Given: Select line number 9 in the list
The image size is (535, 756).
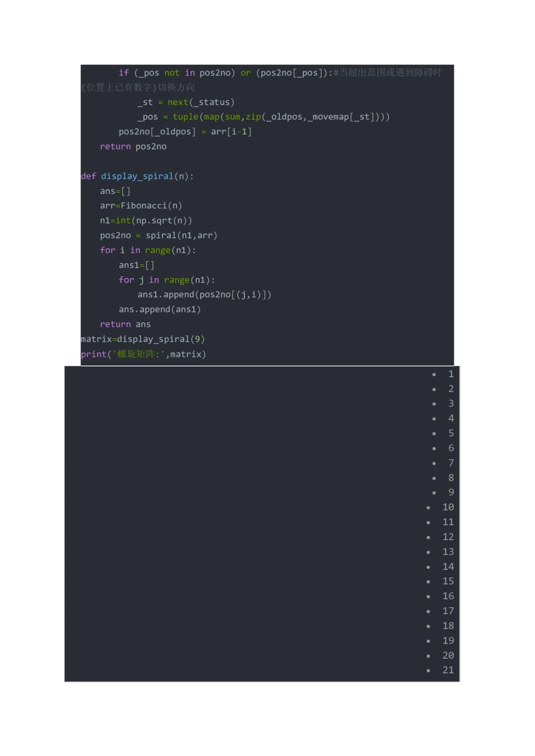Looking at the screenshot, I should pos(451,492).
